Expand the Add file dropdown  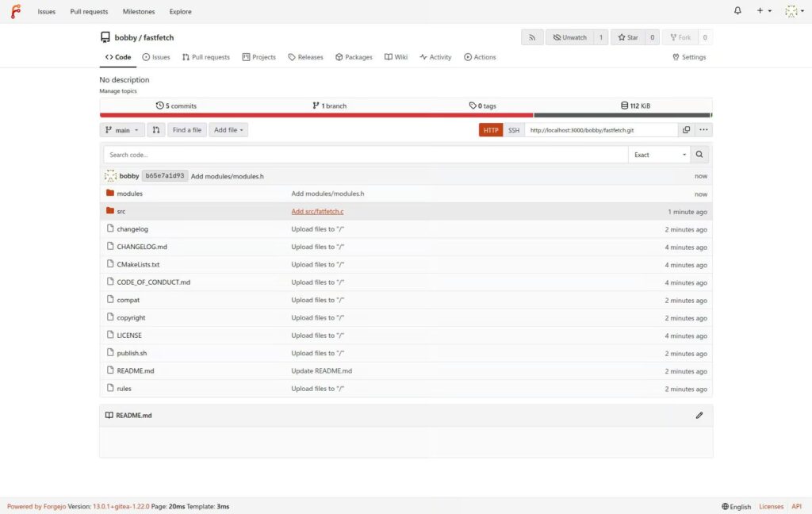[x=228, y=129]
